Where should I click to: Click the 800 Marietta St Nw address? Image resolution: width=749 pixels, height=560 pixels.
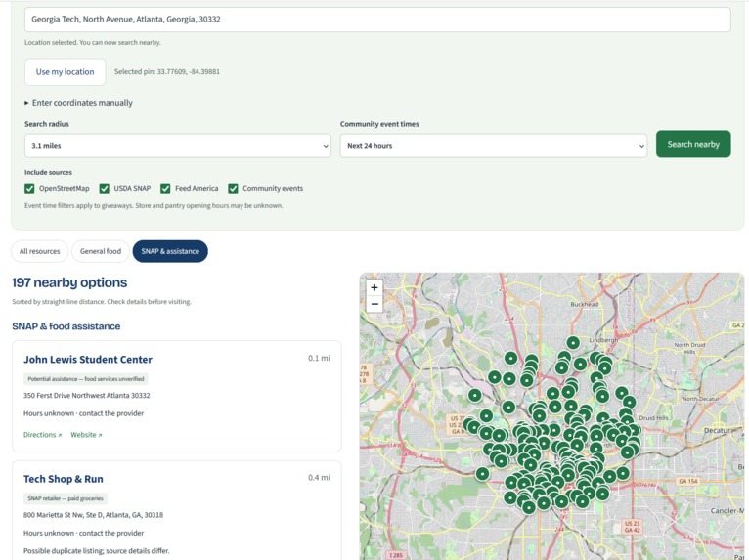tap(93, 515)
